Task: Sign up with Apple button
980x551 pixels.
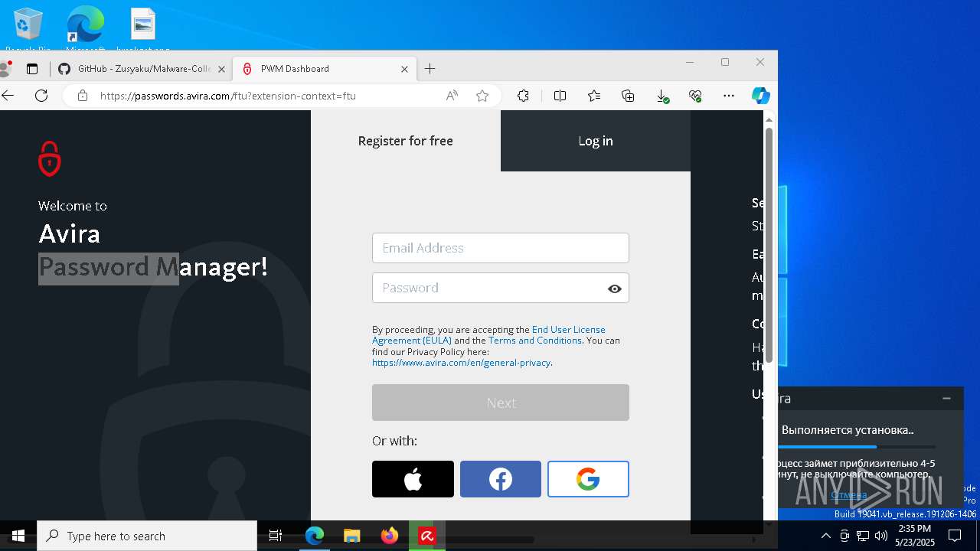Action: (x=413, y=479)
